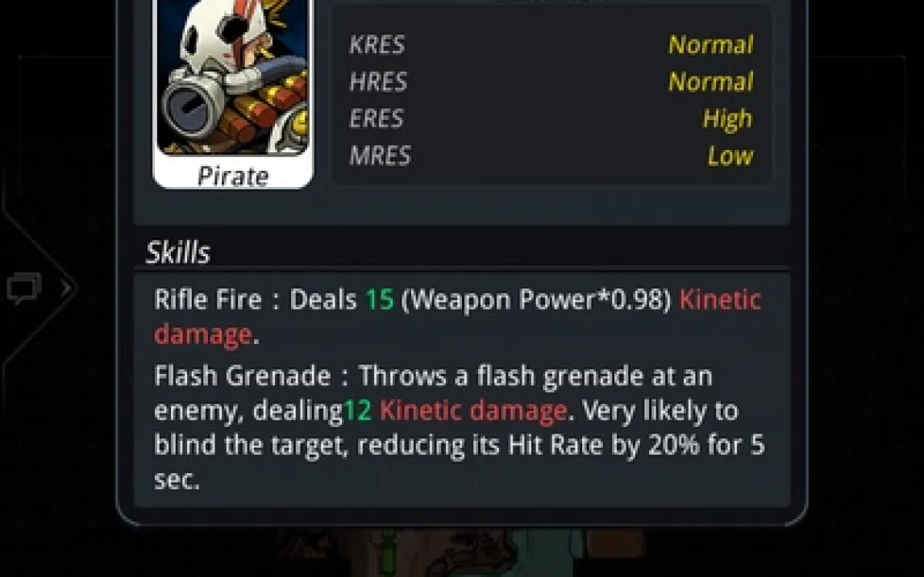Click the MRES Low rating
Viewport: 924px width, 577px height.
[730, 156]
